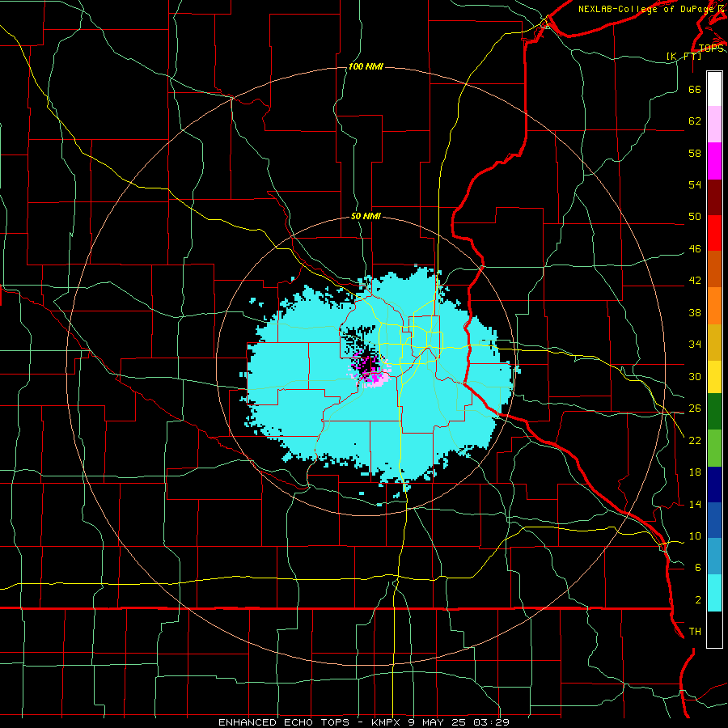Click the 66 value on the legend
728x728 pixels.
[695, 89]
